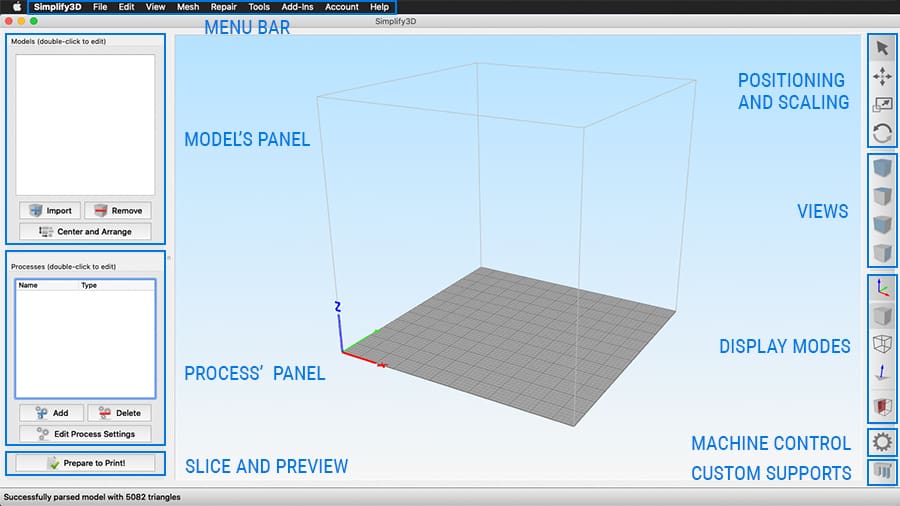Viewport: 900px width, 506px height.
Task: Switch to the side view, fourth cube icon
Action: (x=882, y=252)
